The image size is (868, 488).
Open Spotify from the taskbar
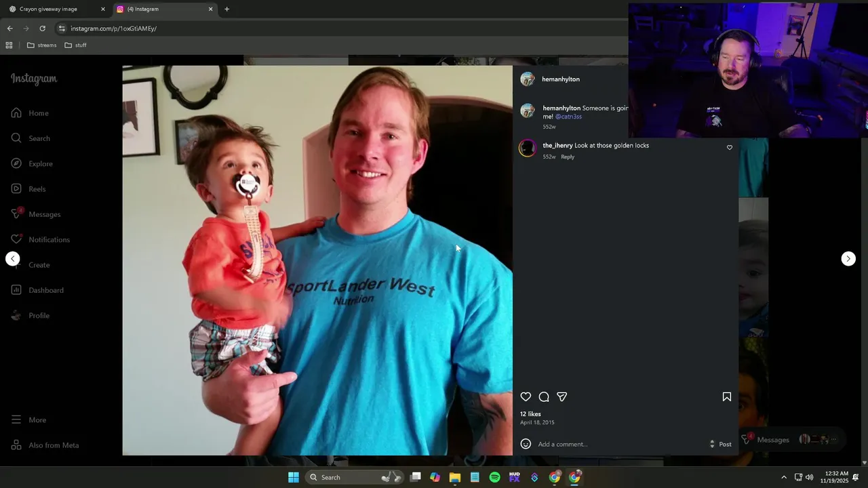[x=495, y=477]
